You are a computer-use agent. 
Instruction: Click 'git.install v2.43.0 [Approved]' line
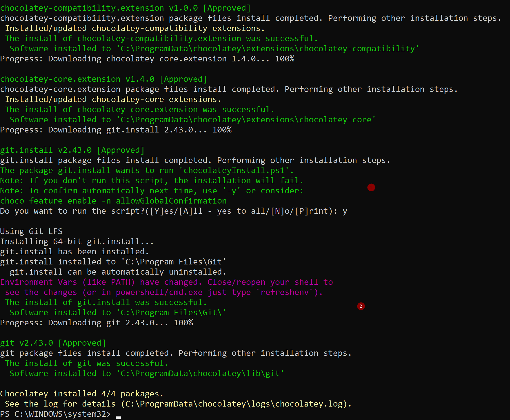[x=72, y=150]
